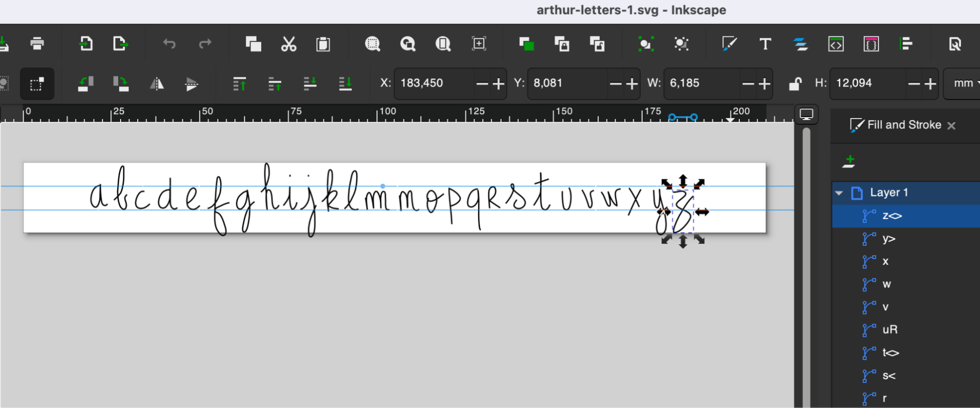The image size is (980, 408).
Task: Raise selection to top
Action: 239,84
